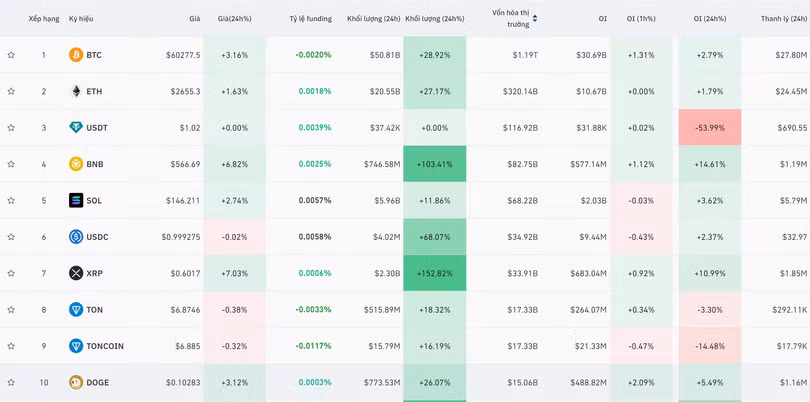Favorite BTC with its star toggle
This screenshot has height=402, width=810.
(11, 55)
